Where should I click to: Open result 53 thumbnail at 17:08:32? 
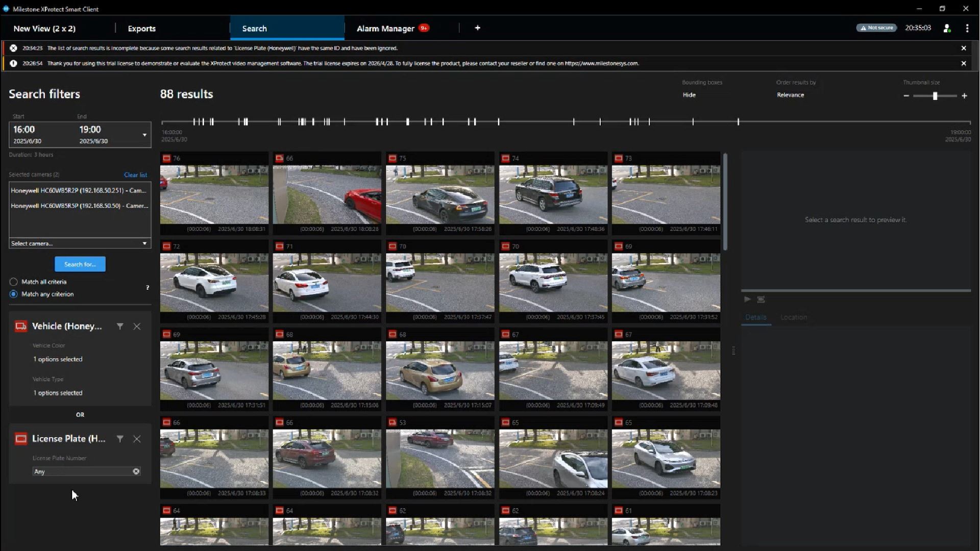(x=440, y=459)
